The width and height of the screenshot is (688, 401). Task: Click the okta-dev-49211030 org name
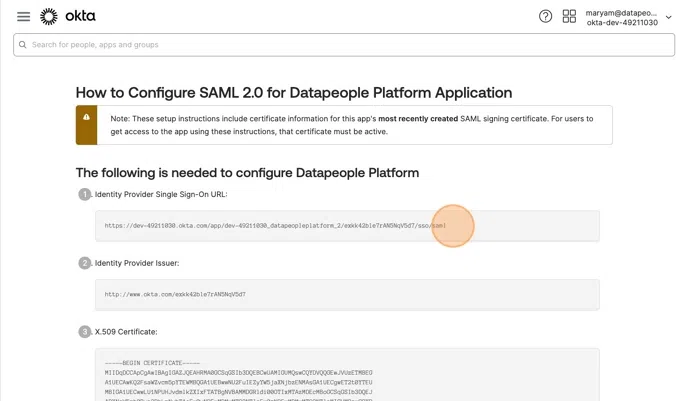click(622, 22)
